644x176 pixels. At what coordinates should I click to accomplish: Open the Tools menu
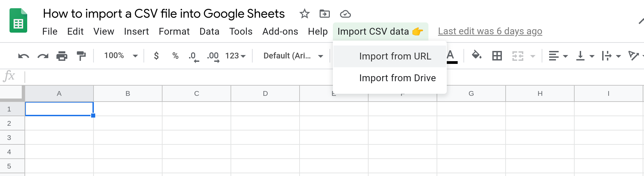point(241,32)
